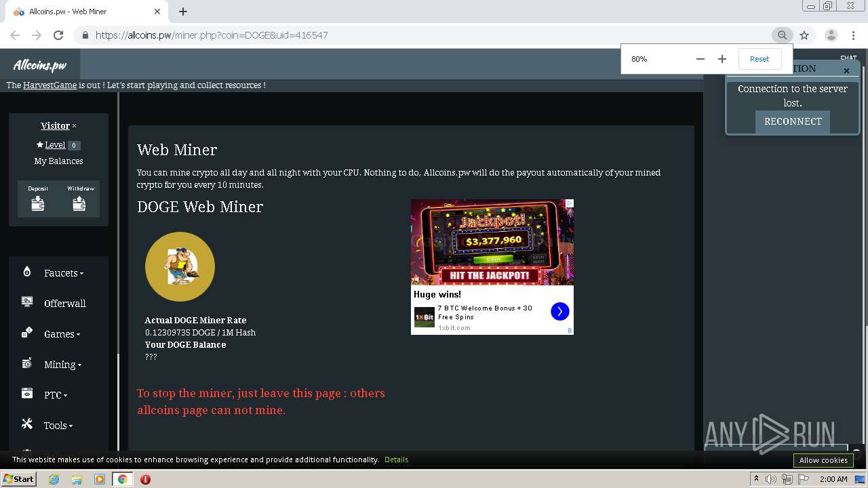Viewport: 868px width, 488px height.
Task: Click the RECONNECT button
Action: (793, 121)
